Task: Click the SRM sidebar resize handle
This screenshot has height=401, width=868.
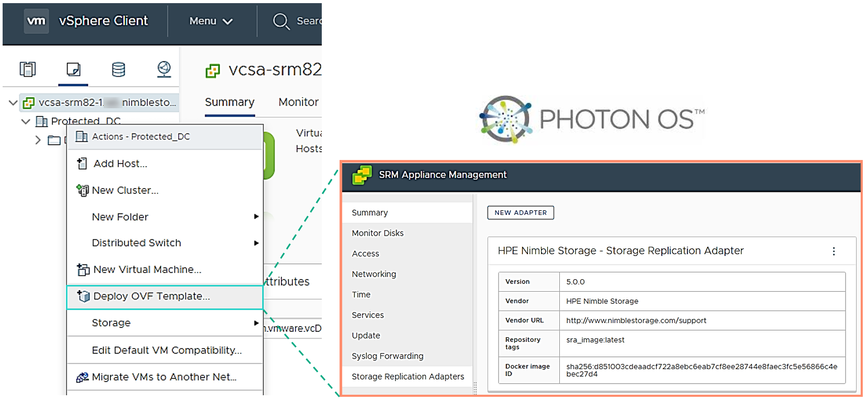Action: [x=475, y=388]
